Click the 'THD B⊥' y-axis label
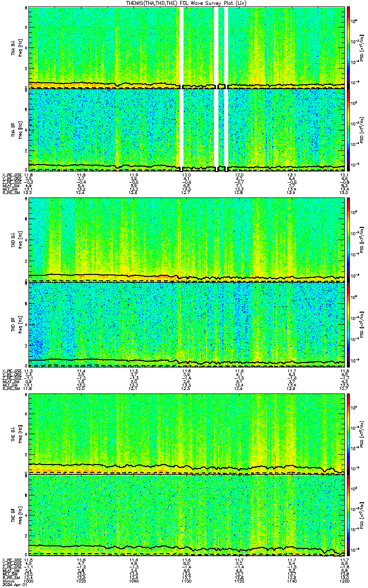The width and height of the screenshot is (368, 588). click(14, 240)
